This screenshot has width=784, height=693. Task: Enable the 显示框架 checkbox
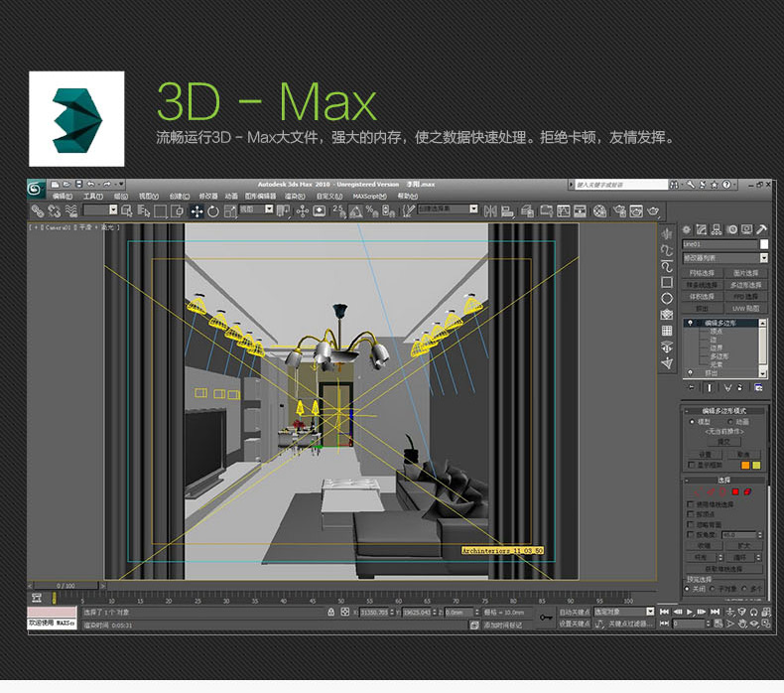pos(692,466)
